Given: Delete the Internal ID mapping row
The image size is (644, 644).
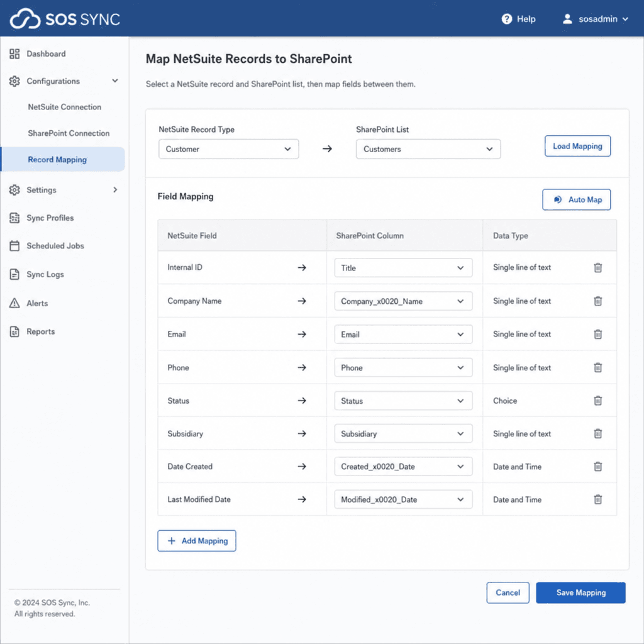Looking at the screenshot, I should [x=597, y=267].
